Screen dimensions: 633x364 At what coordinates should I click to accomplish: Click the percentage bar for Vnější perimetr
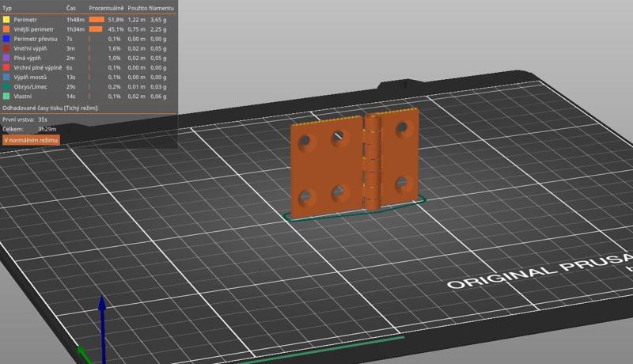pyautogui.click(x=96, y=29)
